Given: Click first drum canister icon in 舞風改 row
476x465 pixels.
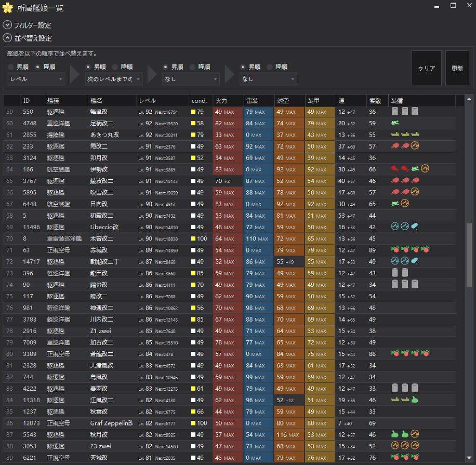Looking at the screenshot, I should coord(394,111).
